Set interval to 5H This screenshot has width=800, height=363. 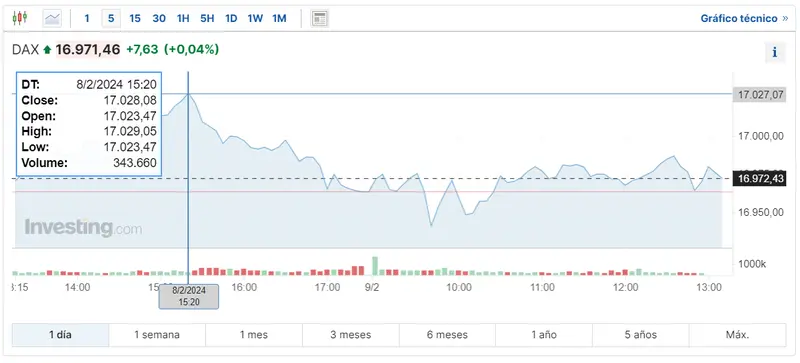[207, 19]
